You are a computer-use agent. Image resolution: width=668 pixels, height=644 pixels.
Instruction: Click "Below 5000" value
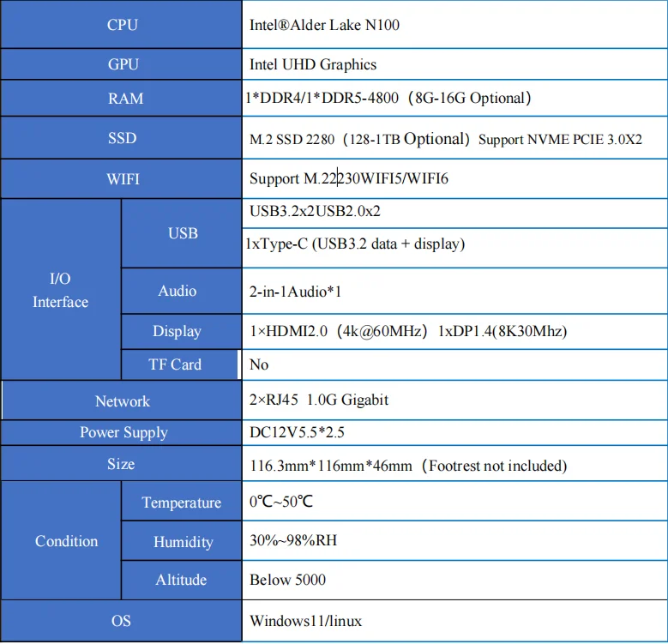point(287,580)
